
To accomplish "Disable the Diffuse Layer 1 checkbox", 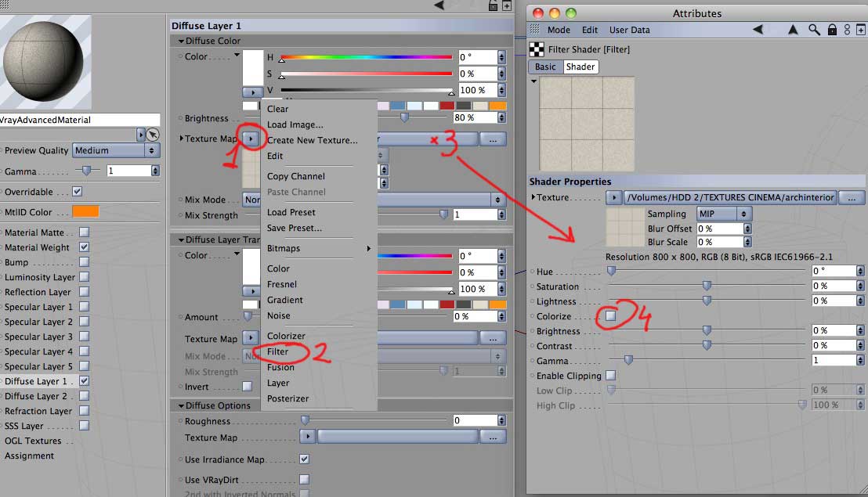I will pyautogui.click(x=84, y=380).
